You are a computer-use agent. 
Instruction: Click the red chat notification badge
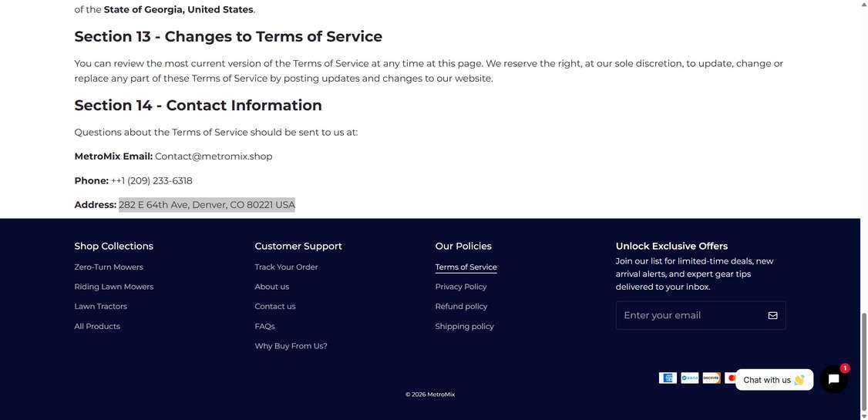point(845,368)
